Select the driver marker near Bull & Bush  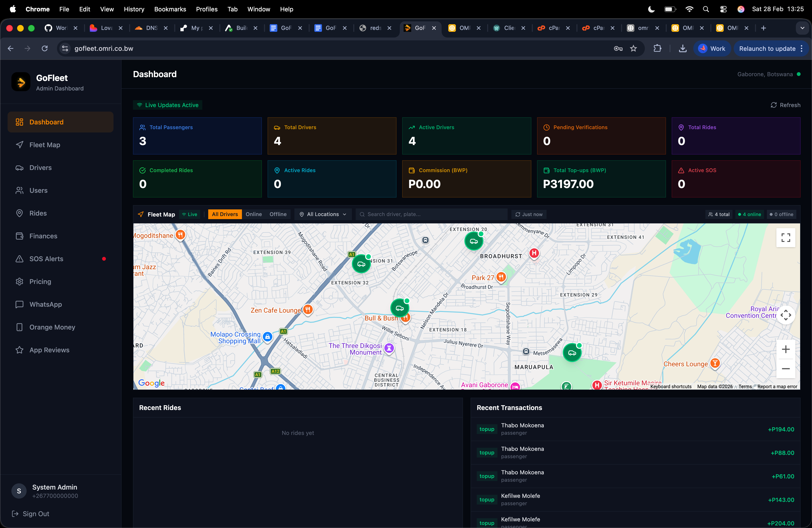[x=400, y=308]
